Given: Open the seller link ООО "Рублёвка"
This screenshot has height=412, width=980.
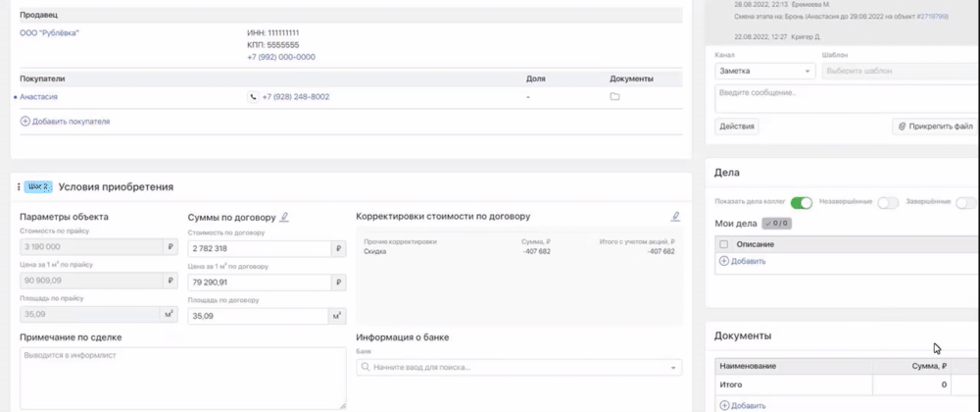Looking at the screenshot, I should point(49,33).
